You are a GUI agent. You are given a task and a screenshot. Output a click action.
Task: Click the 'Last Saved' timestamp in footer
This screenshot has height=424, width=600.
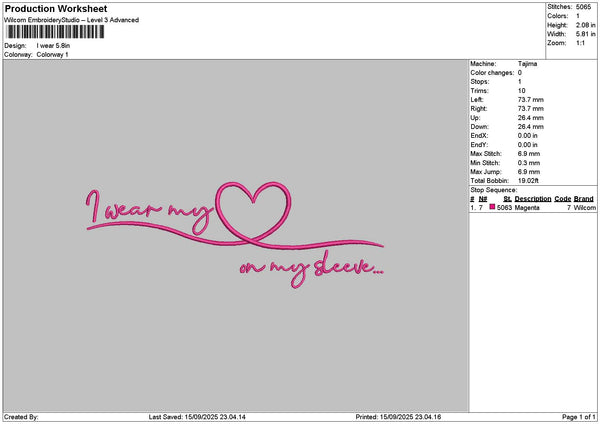(197, 417)
